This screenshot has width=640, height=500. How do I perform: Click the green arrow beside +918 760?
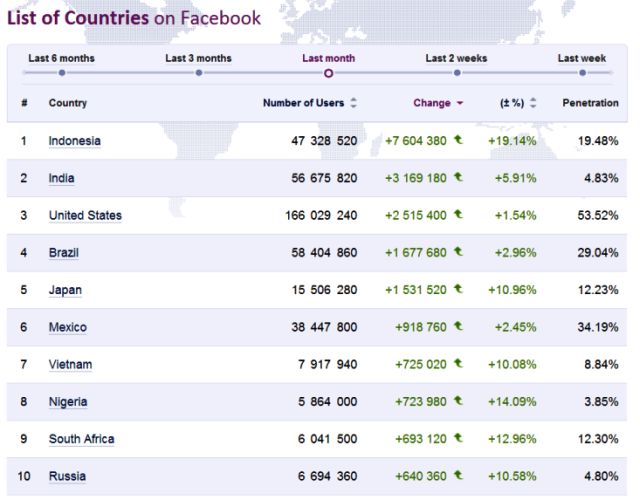pos(458,327)
